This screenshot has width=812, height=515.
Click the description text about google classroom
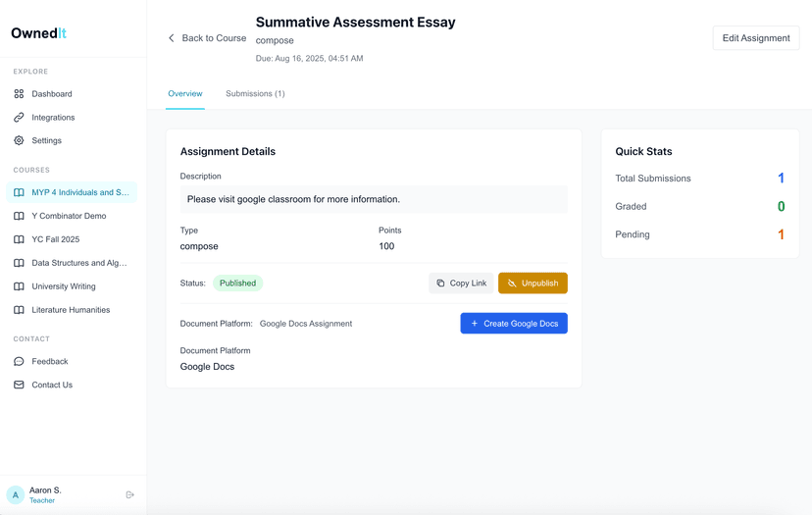[293, 199]
